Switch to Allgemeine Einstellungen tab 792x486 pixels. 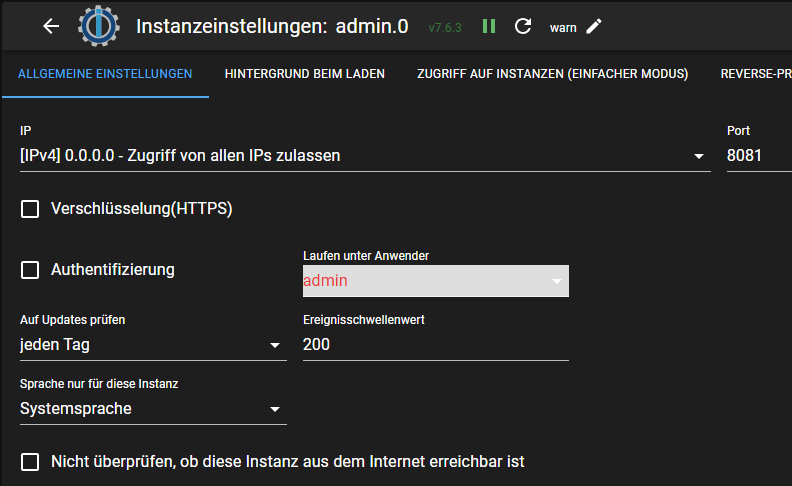click(105, 74)
